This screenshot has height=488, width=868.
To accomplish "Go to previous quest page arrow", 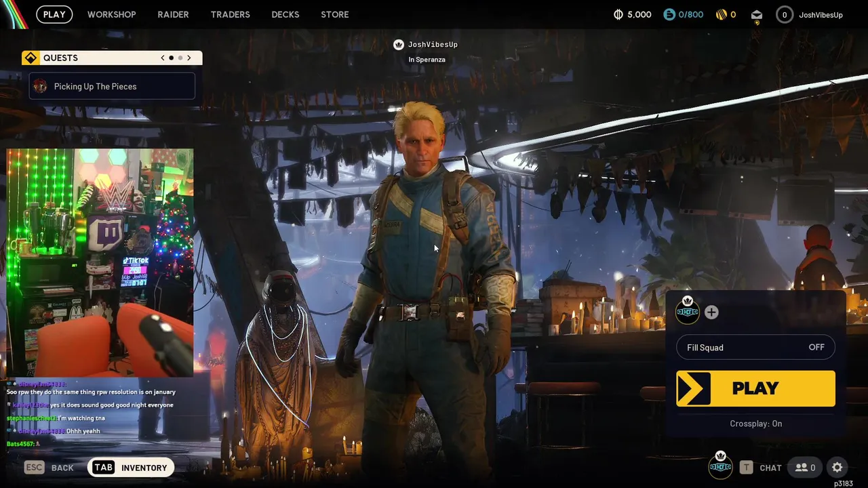I will point(163,58).
